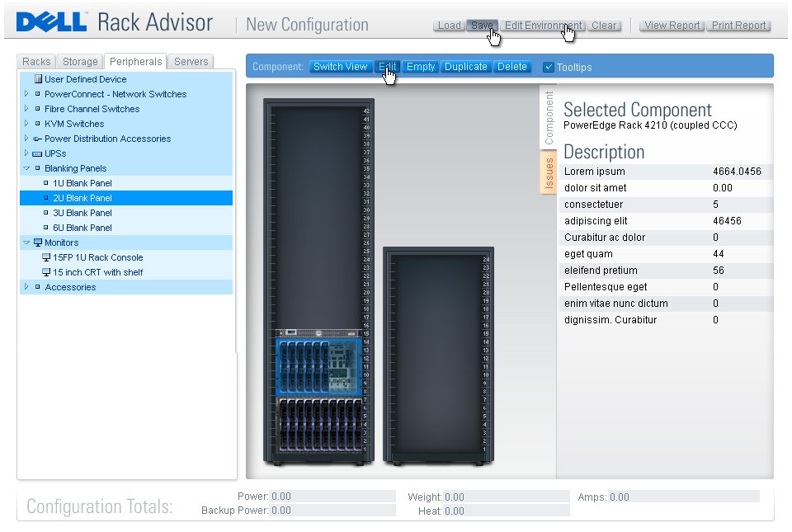Switch to the Storage tab
Image resolution: width=792 pixels, height=532 pixels.
(x=80, y=62)
